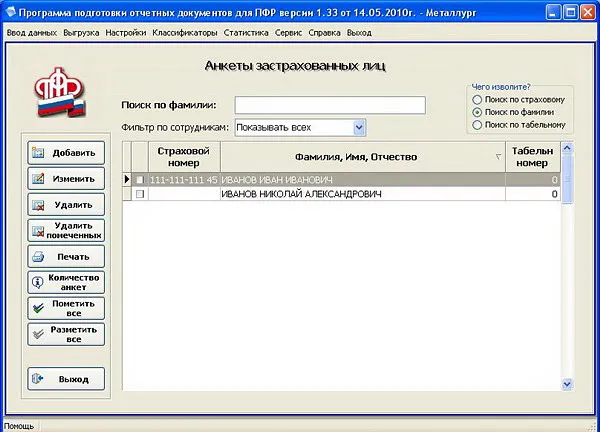Screen dimensions: 600x432
Task: Click the Печать printer icon
Action: 38,257
